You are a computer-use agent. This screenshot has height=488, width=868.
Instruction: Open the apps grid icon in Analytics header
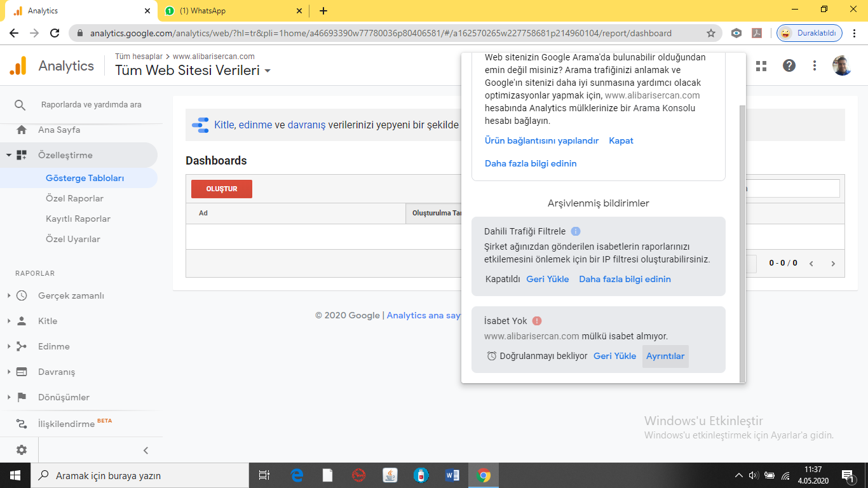click(x=761, y=65)
